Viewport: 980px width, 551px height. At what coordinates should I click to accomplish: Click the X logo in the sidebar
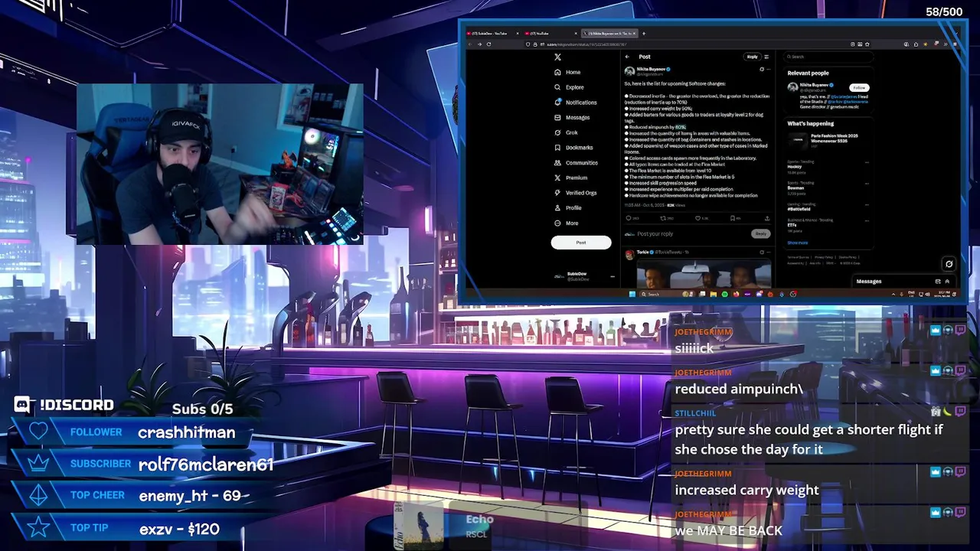pos(557,57)
